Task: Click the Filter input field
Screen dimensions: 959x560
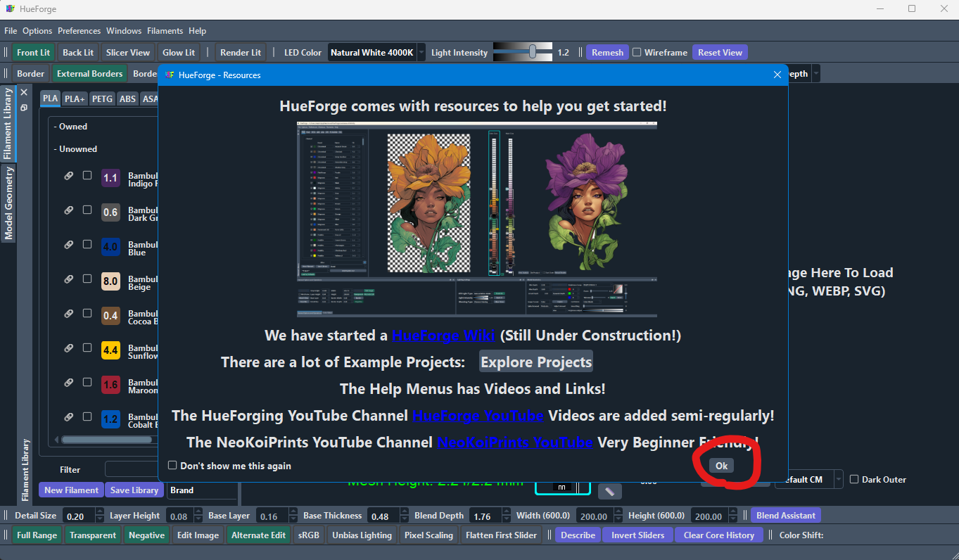Action: (x=132, y=469)
